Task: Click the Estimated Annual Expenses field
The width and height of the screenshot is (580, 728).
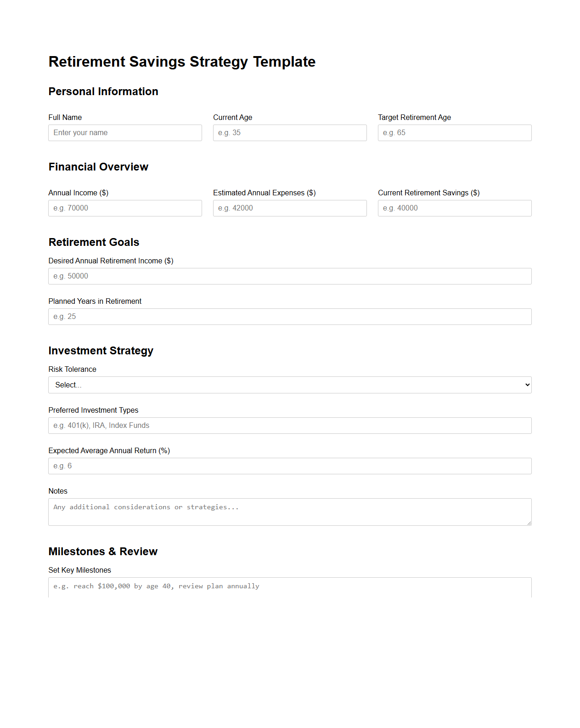Action: (289, 208)
